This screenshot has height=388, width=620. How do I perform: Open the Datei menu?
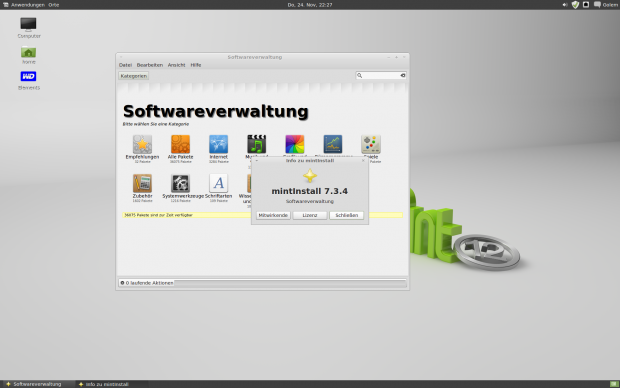(x=125, y=65)
